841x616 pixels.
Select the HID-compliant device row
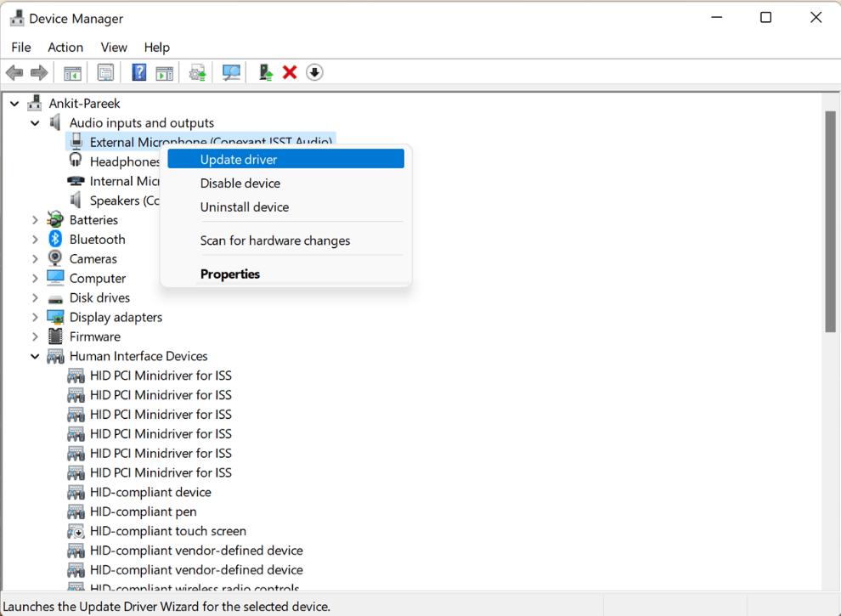[150, 492]
